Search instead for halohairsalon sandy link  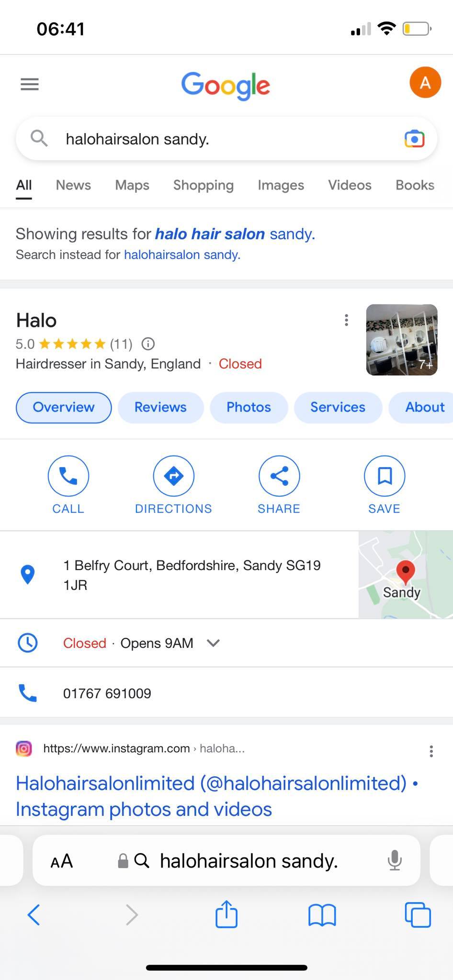pyautogui.click(x=182, y=255)
